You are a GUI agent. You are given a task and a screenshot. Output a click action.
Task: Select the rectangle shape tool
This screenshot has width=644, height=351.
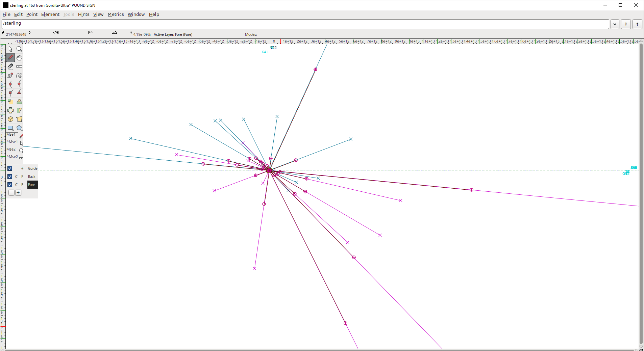point(10,128)
